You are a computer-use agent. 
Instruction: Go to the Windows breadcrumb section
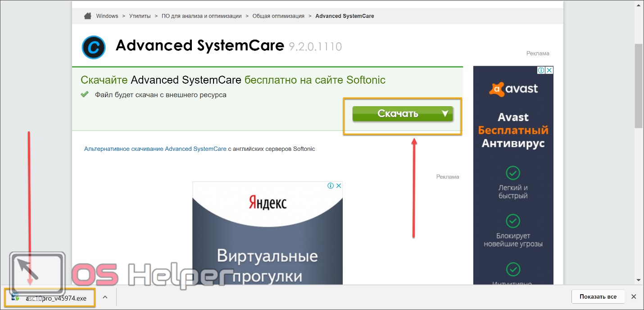107,16
